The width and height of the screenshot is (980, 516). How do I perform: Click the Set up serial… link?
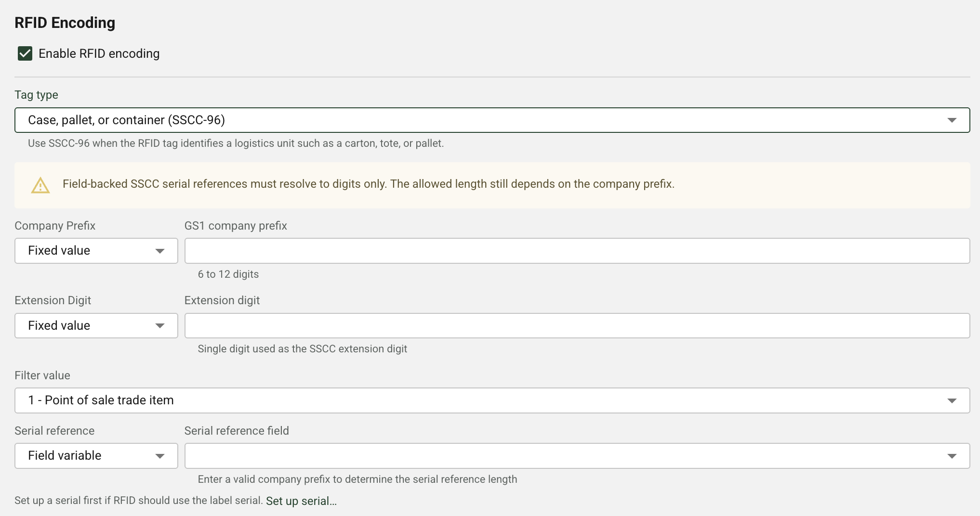(x=301, y=501)
